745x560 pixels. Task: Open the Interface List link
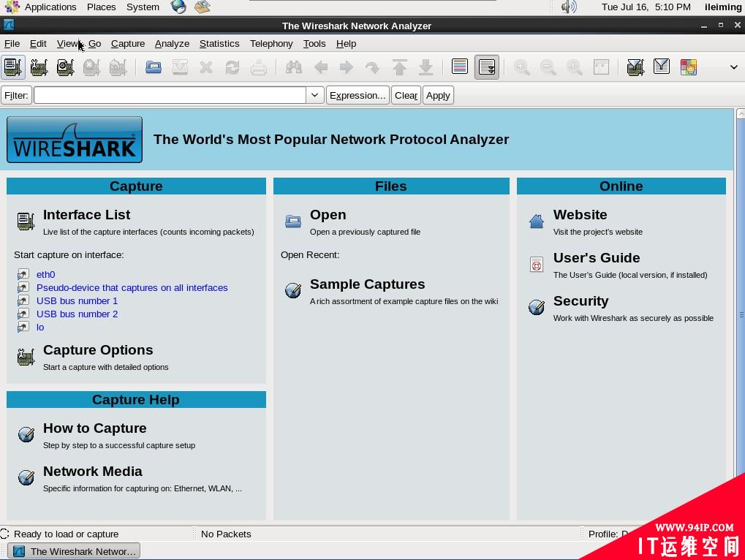pyautogui.click(x=86, y=215)
